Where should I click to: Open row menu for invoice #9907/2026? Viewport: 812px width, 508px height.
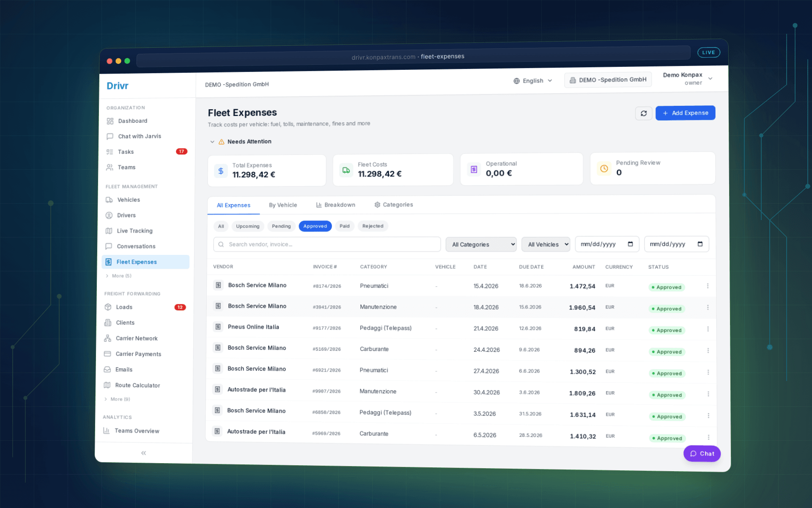(x=708, y=394)
